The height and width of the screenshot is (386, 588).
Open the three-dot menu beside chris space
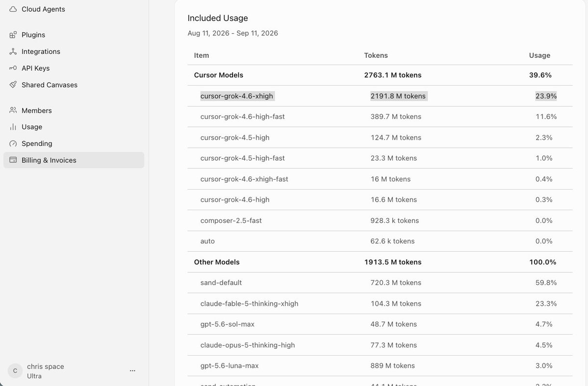pos(132,371)
